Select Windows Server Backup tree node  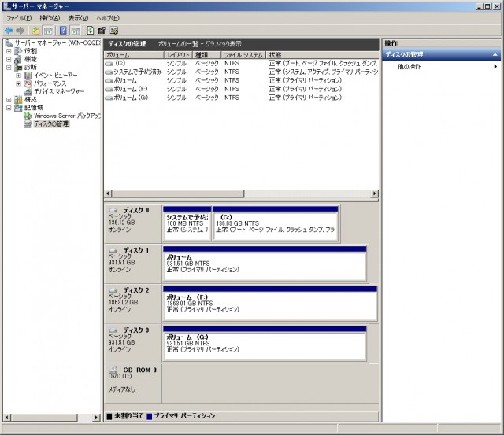click(x=67, y=116)
